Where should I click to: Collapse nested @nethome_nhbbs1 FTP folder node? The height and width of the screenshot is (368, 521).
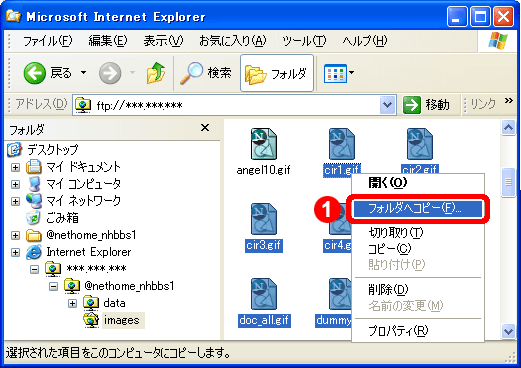[x=53, y=286]
